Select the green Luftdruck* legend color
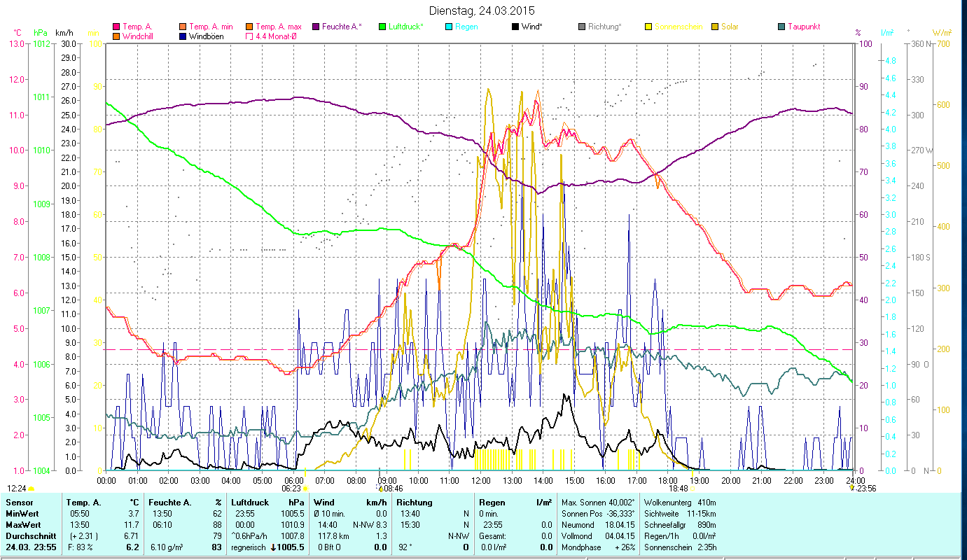Viewport: 967px width, 560px height. [382, 27]
